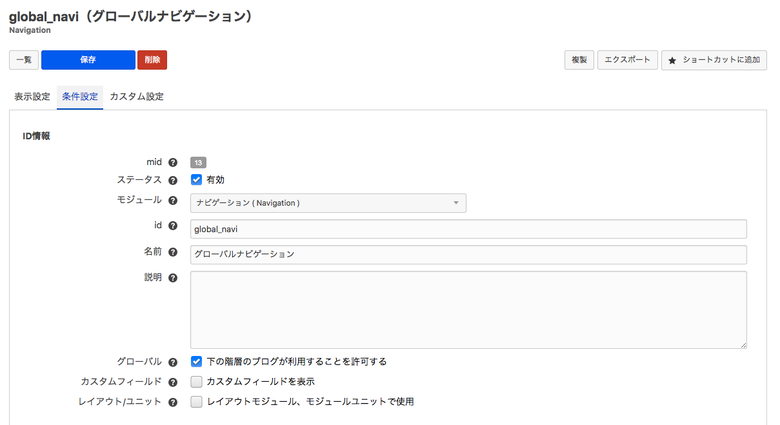Click the blue 保存 button
The image size is (780, 425).
(88, 60)
